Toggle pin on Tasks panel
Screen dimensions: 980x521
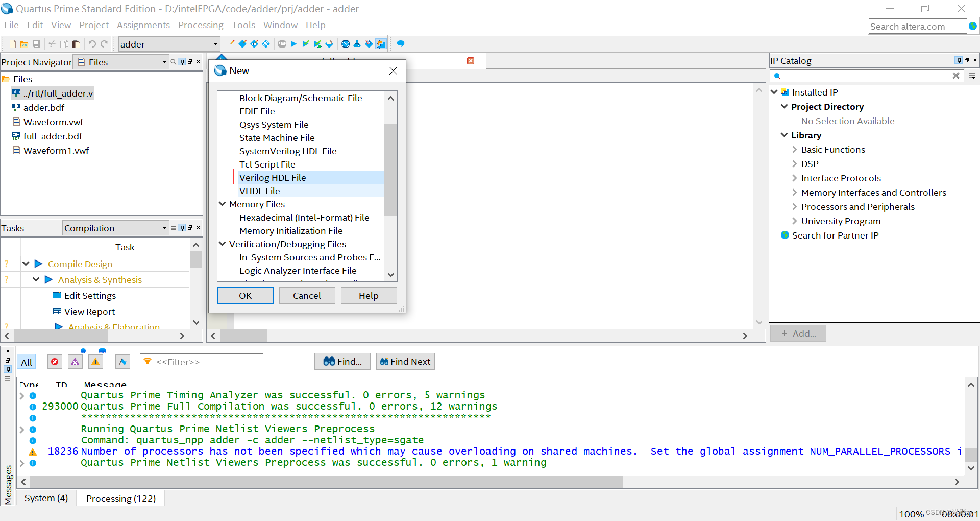click(x=182, y=228)
